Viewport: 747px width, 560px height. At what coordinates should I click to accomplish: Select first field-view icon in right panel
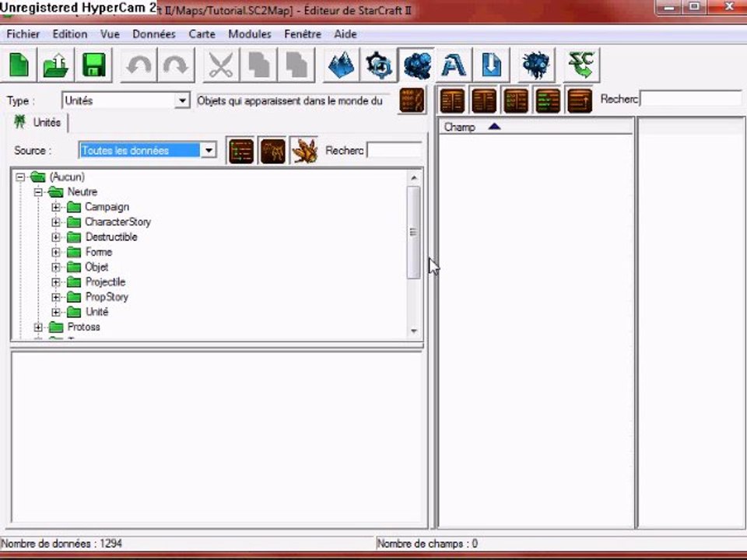[x=452, y=100]
